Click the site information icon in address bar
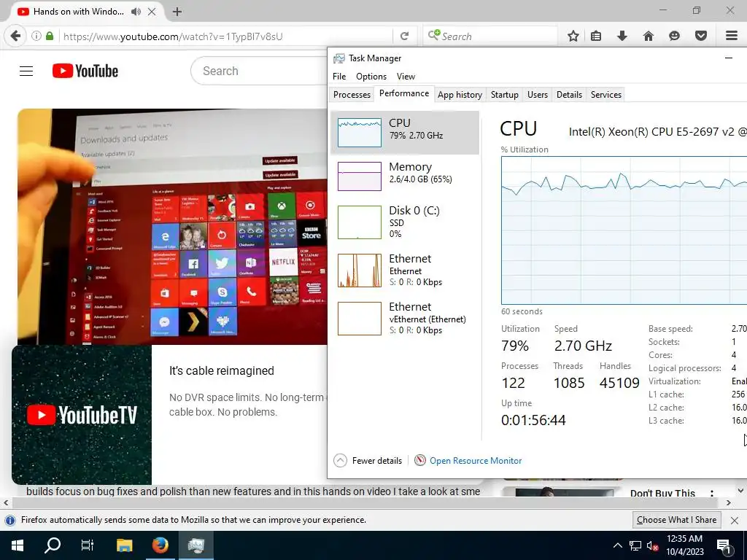This screenshot has height=560, width=747. click(36, 36)
